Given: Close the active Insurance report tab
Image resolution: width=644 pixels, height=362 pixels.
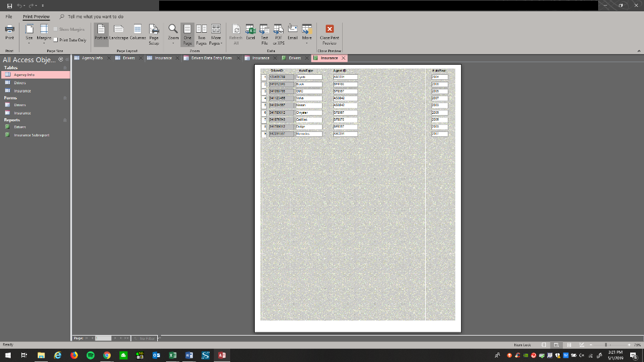Looking at the screenshot, I should pos(343,58).
